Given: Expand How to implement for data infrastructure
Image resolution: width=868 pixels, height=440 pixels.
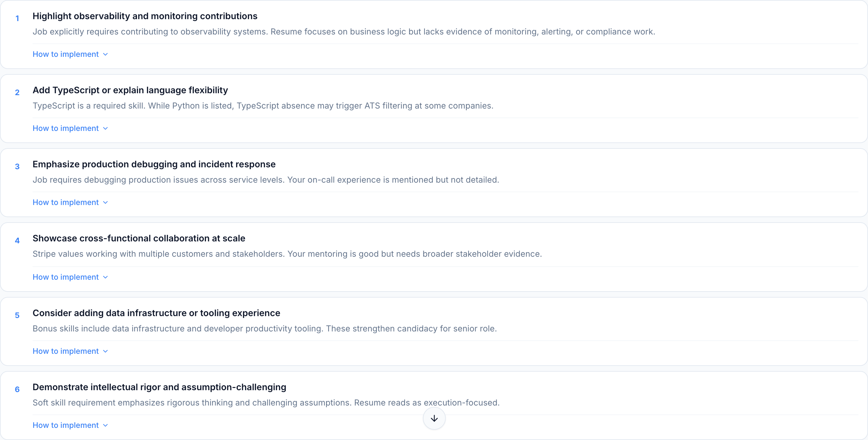Looking at the screenshot, I should pos(66,351).
